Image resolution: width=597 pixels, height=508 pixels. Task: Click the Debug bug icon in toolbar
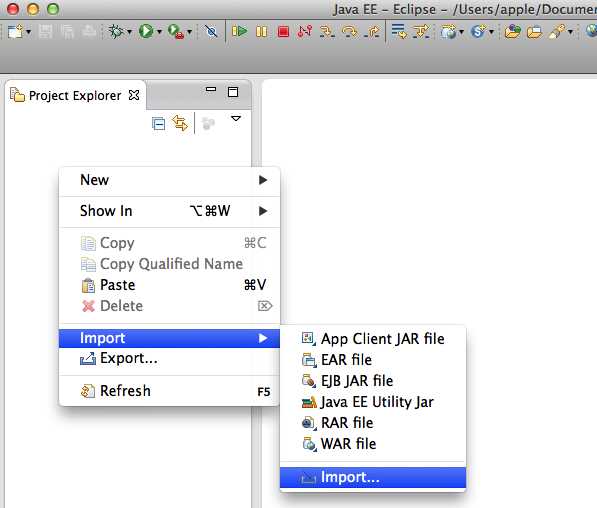coord(116,31)
